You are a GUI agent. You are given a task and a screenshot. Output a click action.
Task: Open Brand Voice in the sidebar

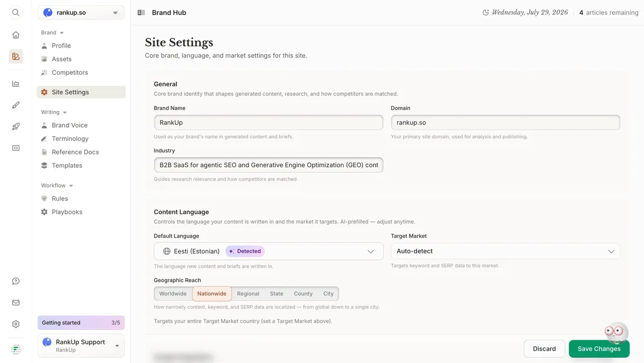[x=81, y=125]
